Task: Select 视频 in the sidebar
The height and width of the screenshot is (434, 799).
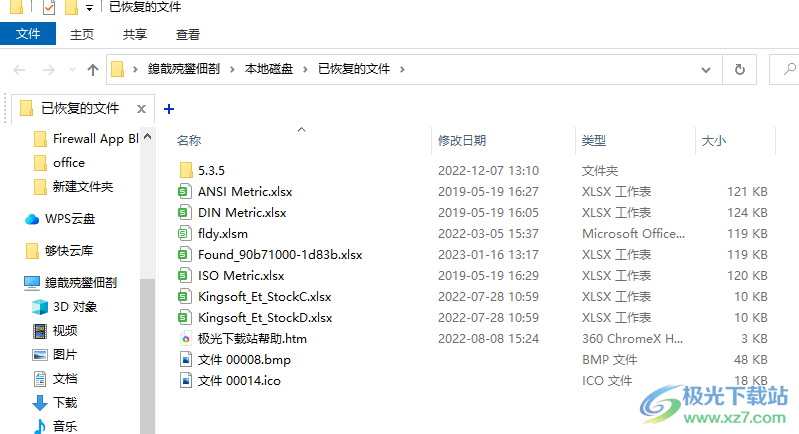Action: 55,331
